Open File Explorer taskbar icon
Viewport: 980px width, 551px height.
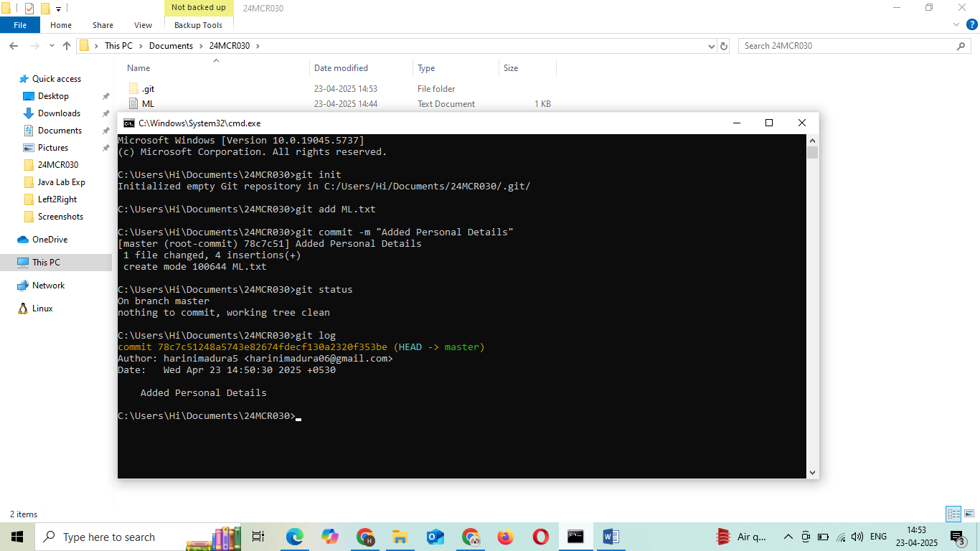tap(400, 537)
